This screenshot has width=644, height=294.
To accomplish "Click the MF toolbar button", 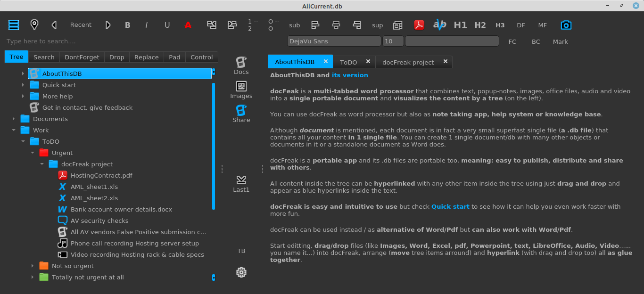I will coord(543,25).
